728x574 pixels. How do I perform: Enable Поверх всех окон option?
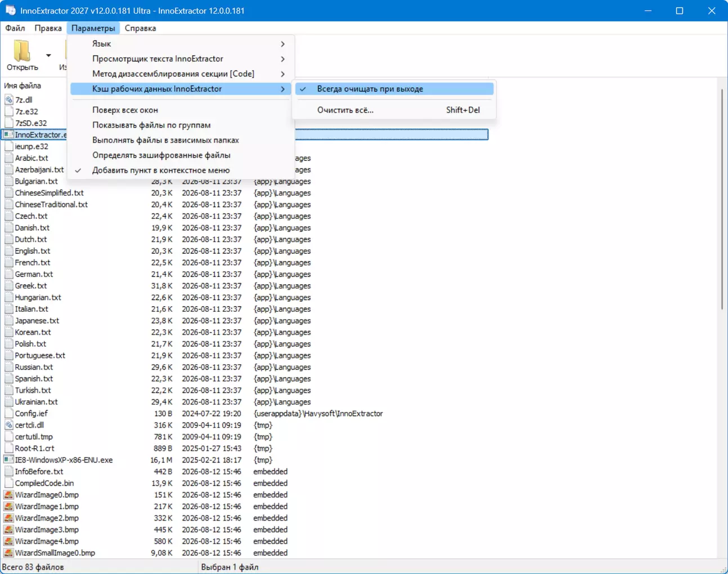tap(180, 110)
